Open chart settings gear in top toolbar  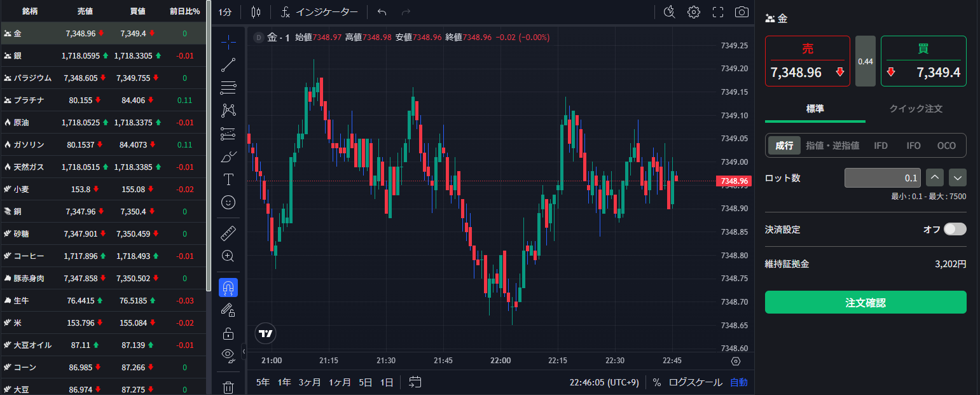coord(694,12)
